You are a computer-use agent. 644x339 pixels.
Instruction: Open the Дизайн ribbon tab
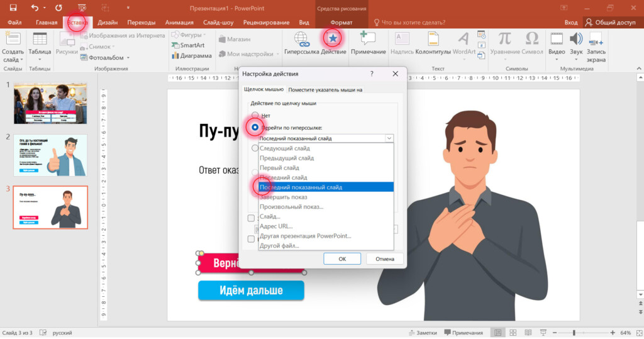108,22
